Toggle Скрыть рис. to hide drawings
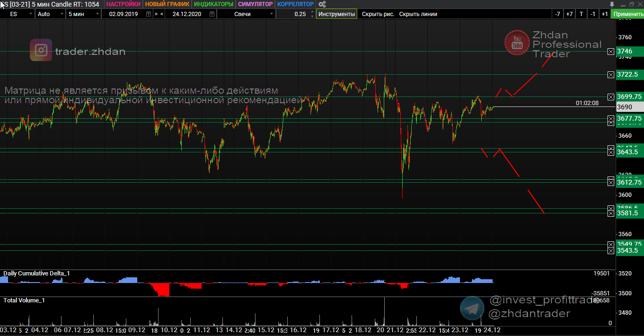 pyautogui.click(x=378, y=14)
